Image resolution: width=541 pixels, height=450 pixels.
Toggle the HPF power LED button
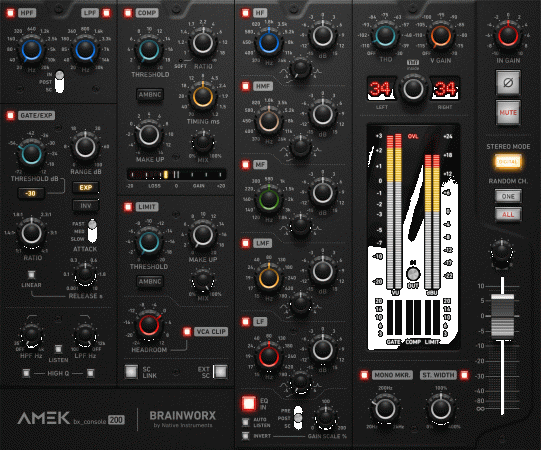click(x=11, y=13)
